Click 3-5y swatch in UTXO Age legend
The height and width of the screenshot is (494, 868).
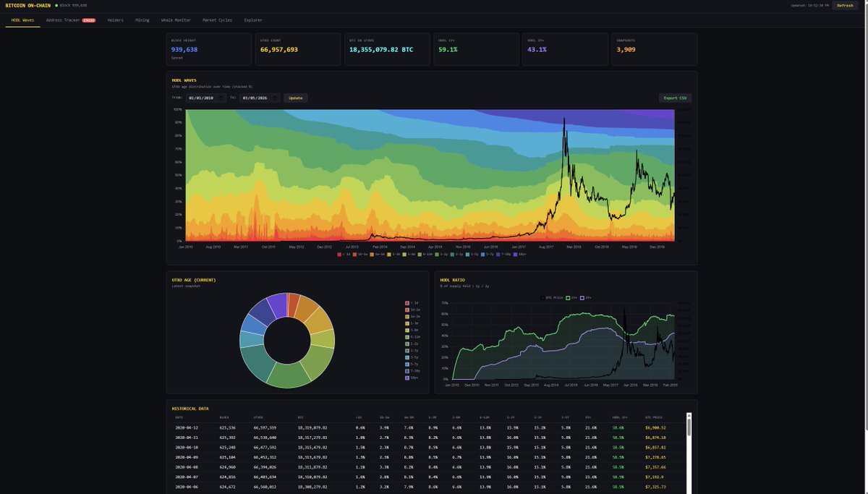pos(407,357)
